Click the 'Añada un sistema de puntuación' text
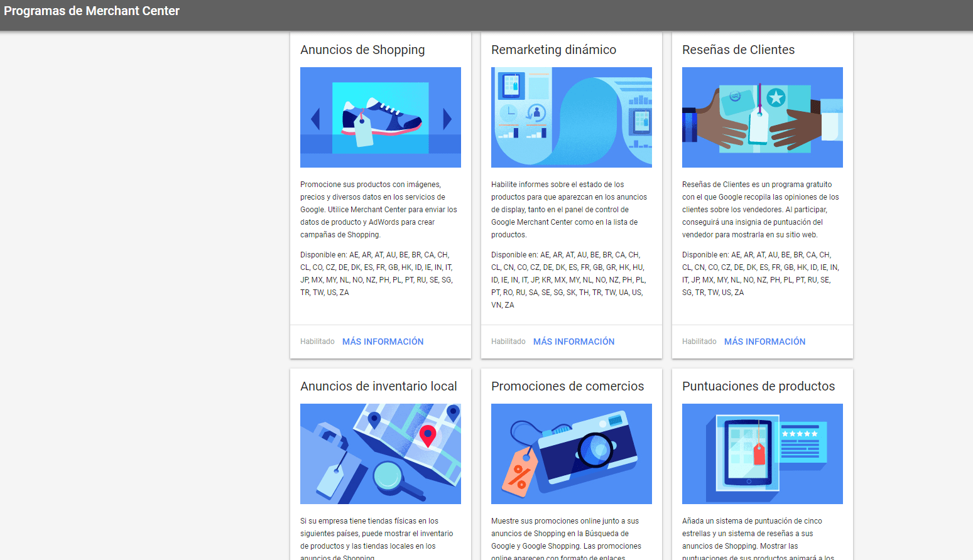Viewport: 973px width, 560px height. (758, 539)
